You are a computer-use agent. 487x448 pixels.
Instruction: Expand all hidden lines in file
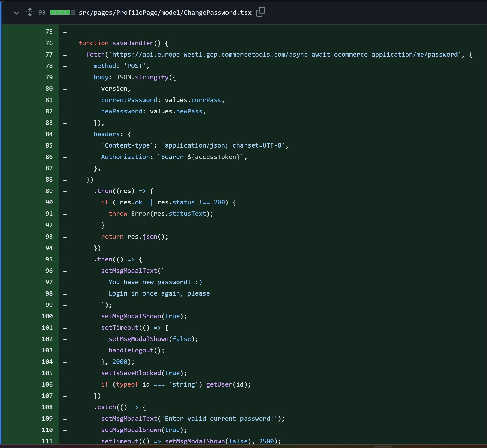(30, 12)
